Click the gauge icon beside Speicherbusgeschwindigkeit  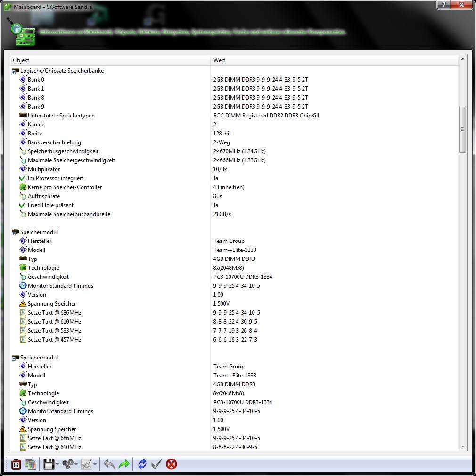[23, 151]
